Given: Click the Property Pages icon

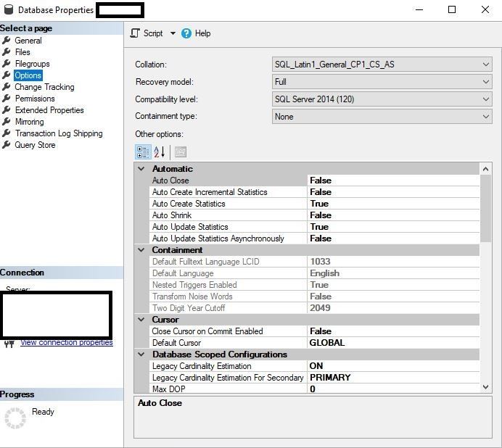Looking at the screenshot, I should (181, 152).
